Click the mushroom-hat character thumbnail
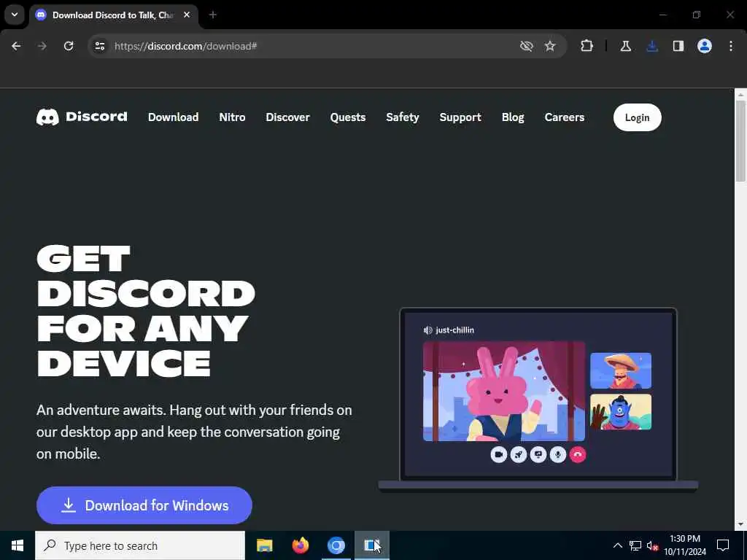 click(621, 370)
